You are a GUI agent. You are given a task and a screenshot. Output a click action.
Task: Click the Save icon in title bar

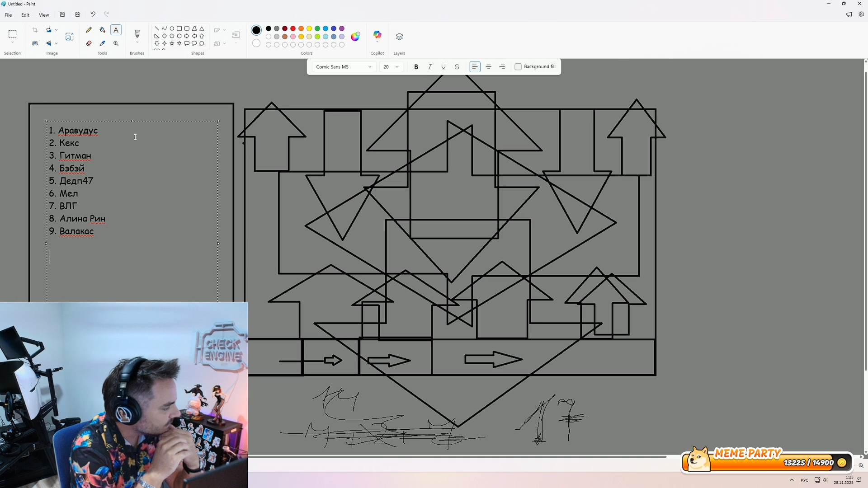pos(62,14)
